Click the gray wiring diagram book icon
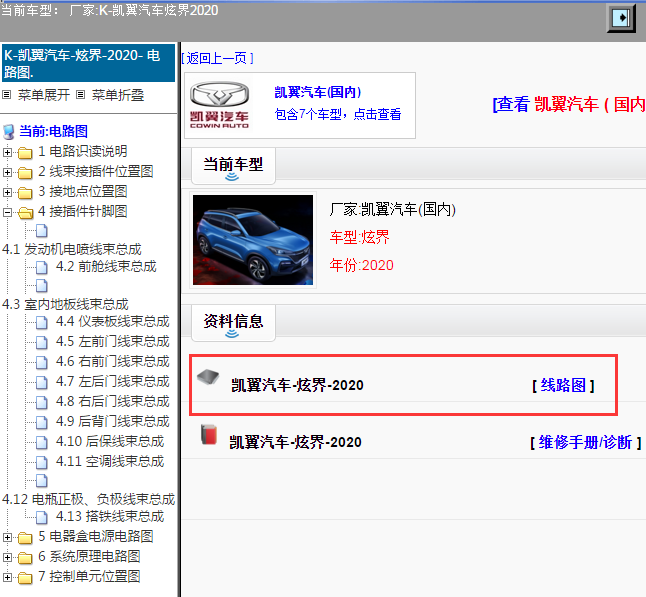The width and height of the screenshot is (646, 597). coord(208,377)
